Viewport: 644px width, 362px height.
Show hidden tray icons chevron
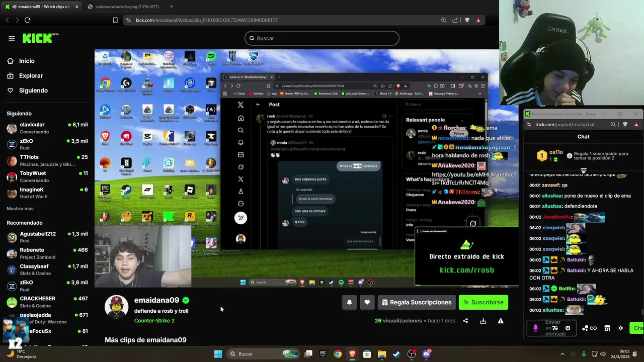coord(562,354)
